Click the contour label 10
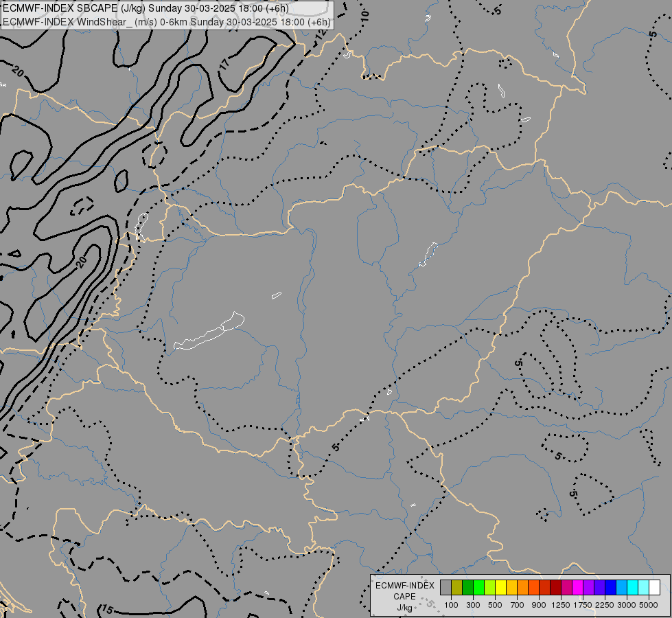Viewport: 672px width, 618px height. pyautogui.click(x=364, y=16)
